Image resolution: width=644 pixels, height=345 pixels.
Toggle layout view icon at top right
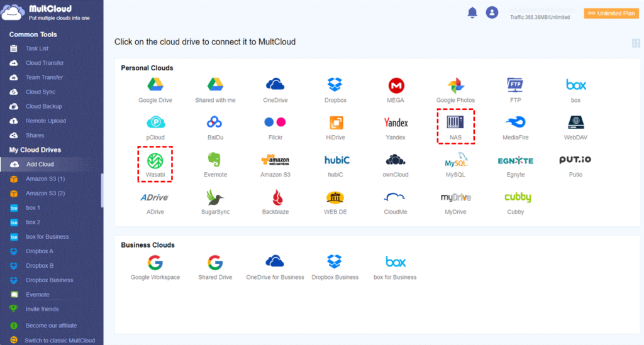[636, 43]
